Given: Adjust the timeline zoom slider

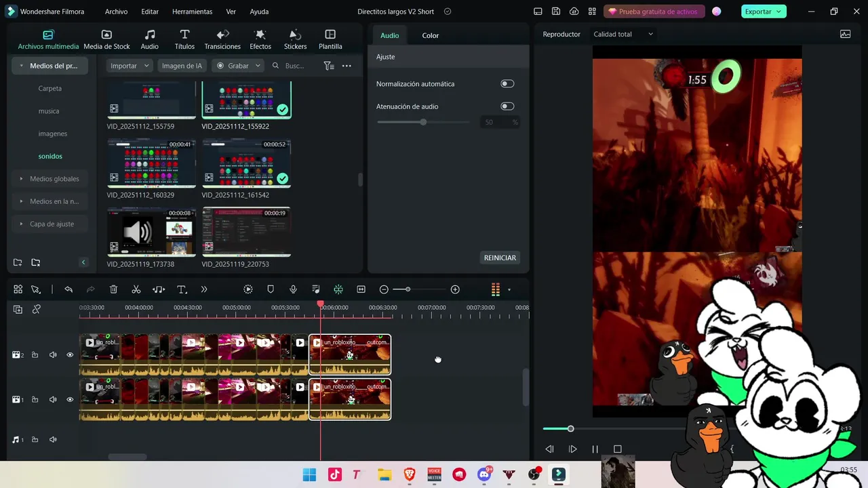Looking at the screenshot, I should 407,289.
